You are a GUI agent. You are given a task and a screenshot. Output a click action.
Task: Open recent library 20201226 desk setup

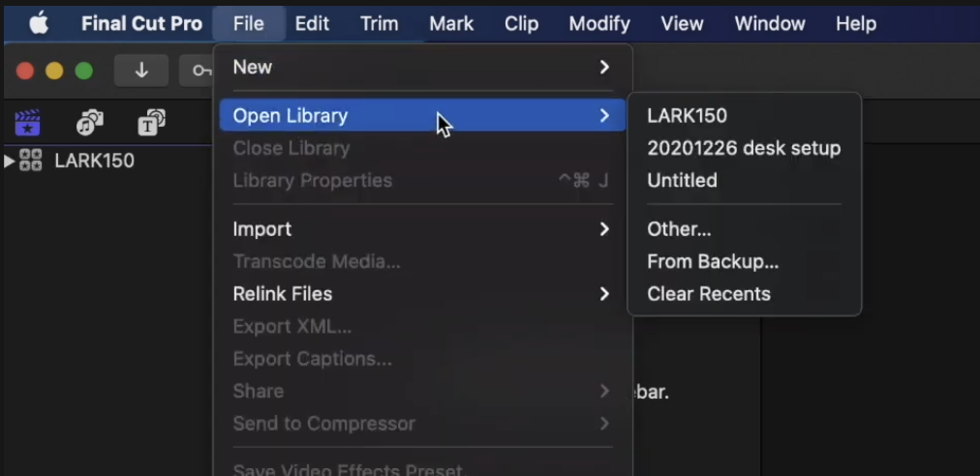pyautogui.click(x=745, y=148)
